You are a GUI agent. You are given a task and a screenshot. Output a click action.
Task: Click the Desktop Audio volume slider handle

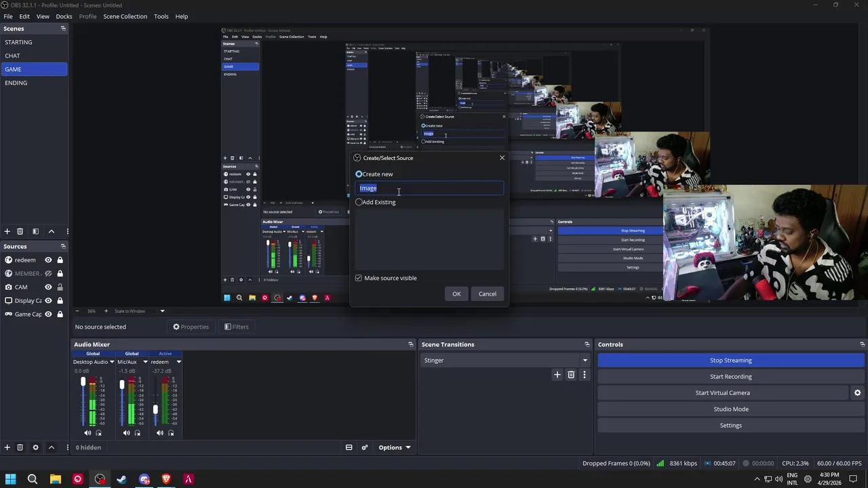point(83,383)
